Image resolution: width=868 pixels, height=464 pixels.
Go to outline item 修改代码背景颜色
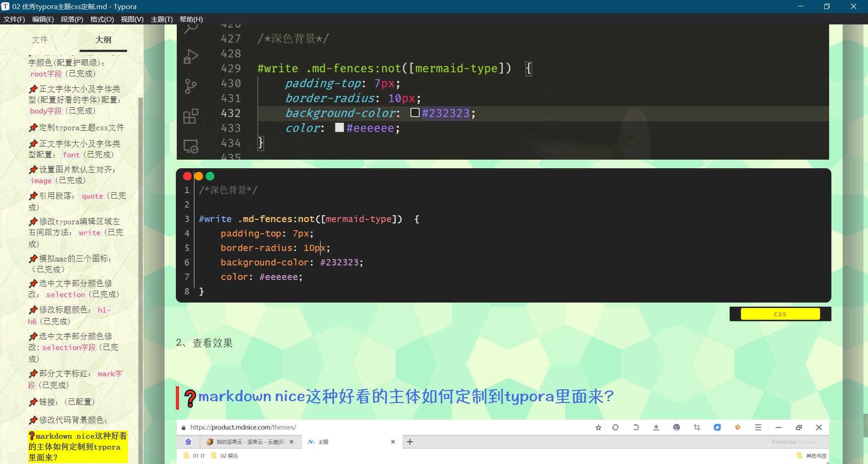point(68,420)
